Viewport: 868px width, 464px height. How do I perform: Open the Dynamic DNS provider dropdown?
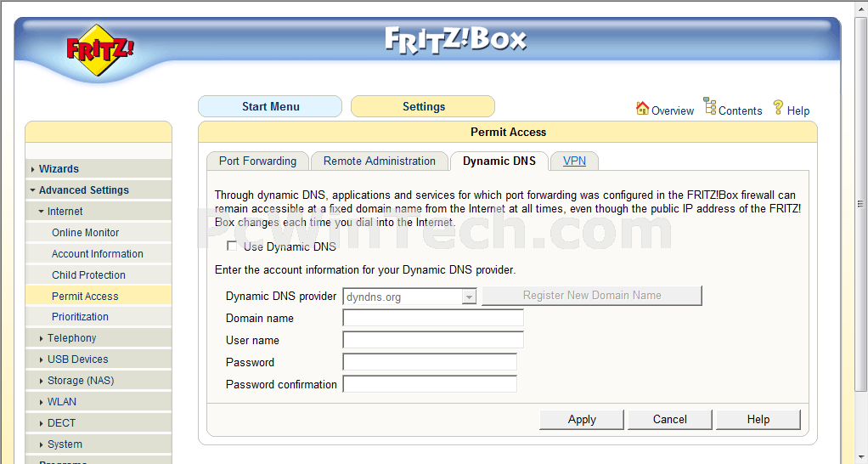[409, 297]
